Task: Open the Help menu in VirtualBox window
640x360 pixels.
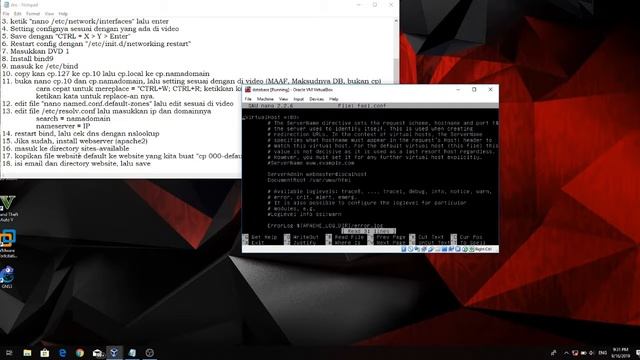Action: [x=333, y=99]
